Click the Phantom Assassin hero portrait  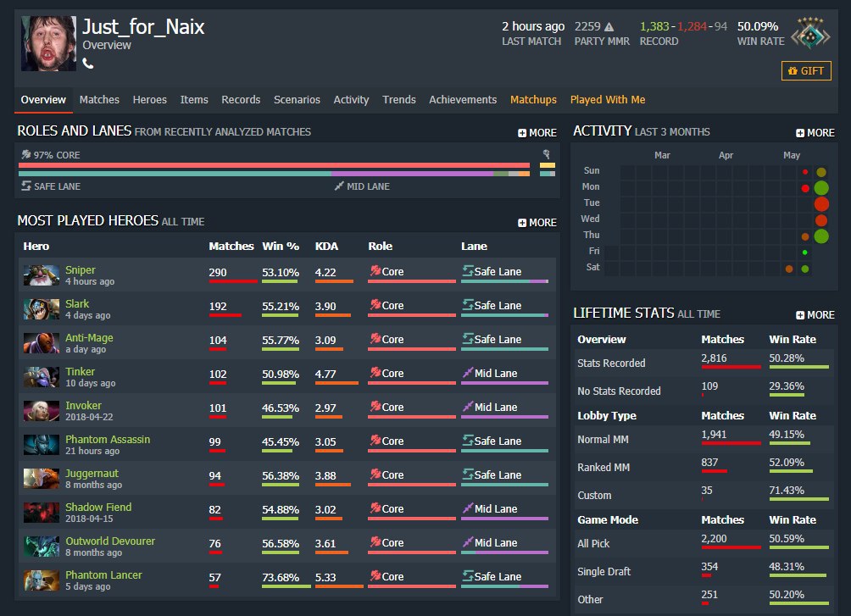[42, 445]
